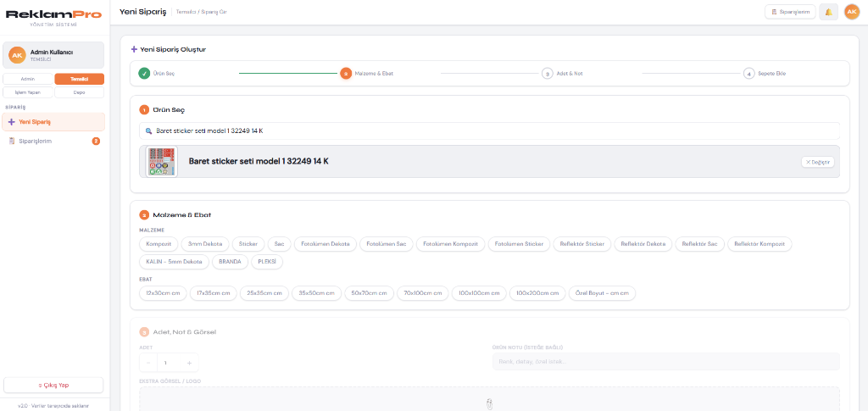This screenshot has height=411, width=868.
Task: Decrease the quantity with the minus button
Action: 148,363
